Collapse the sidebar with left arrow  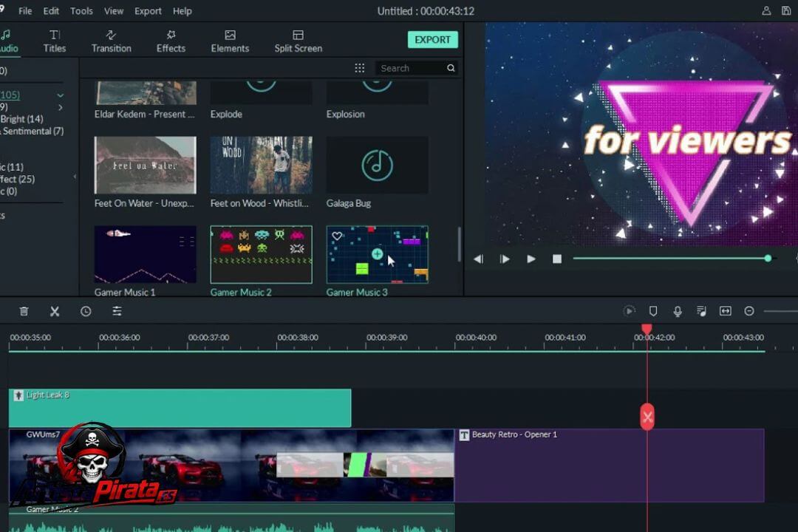click(75, 177)
